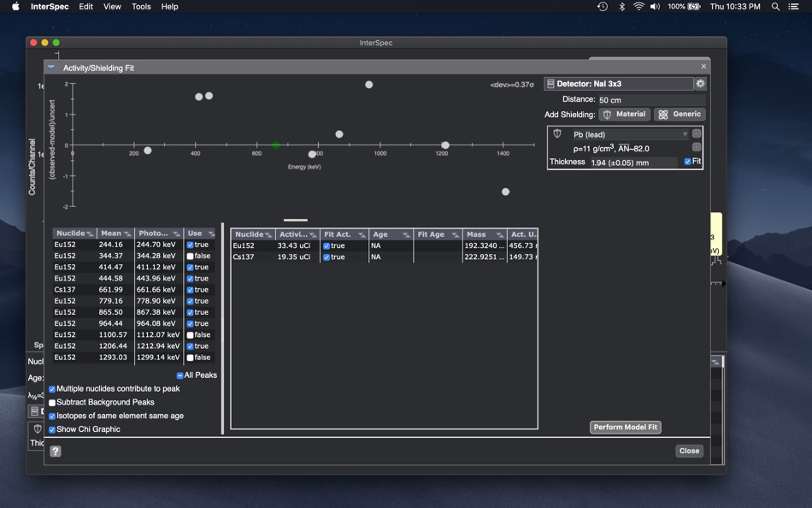Open macOS Spotlight search icon
The image size is (812, 508).
(775, 7)
